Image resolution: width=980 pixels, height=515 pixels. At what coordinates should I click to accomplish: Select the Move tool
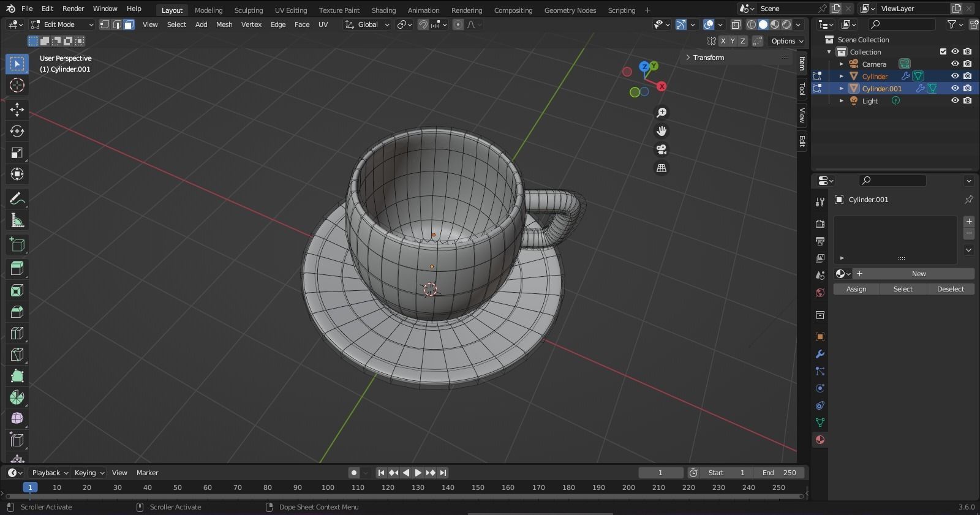pos(17,110)
